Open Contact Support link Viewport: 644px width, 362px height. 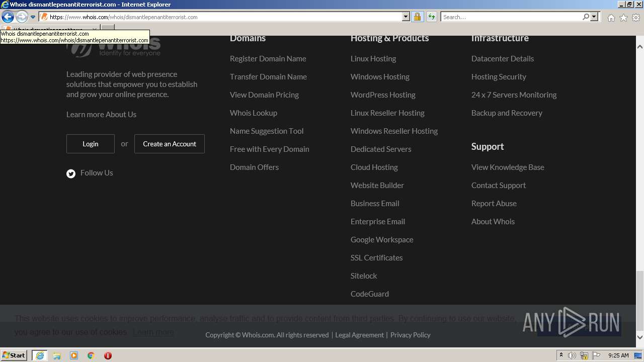click(499, 186)
